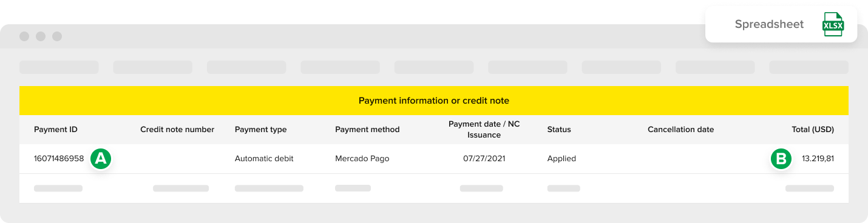Select the Applied status cell
868x223 pixels.
pos(561,159)
